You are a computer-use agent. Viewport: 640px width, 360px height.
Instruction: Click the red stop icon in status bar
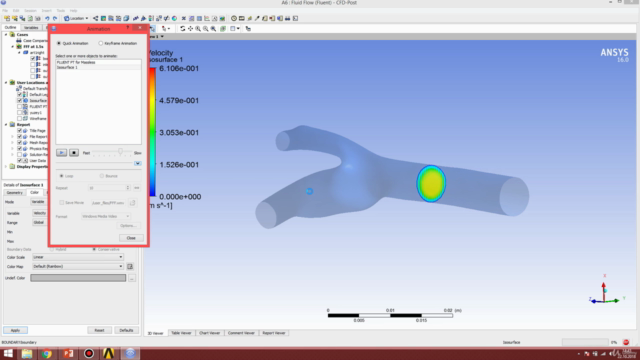pyautogui.click(x=626, y=342)
